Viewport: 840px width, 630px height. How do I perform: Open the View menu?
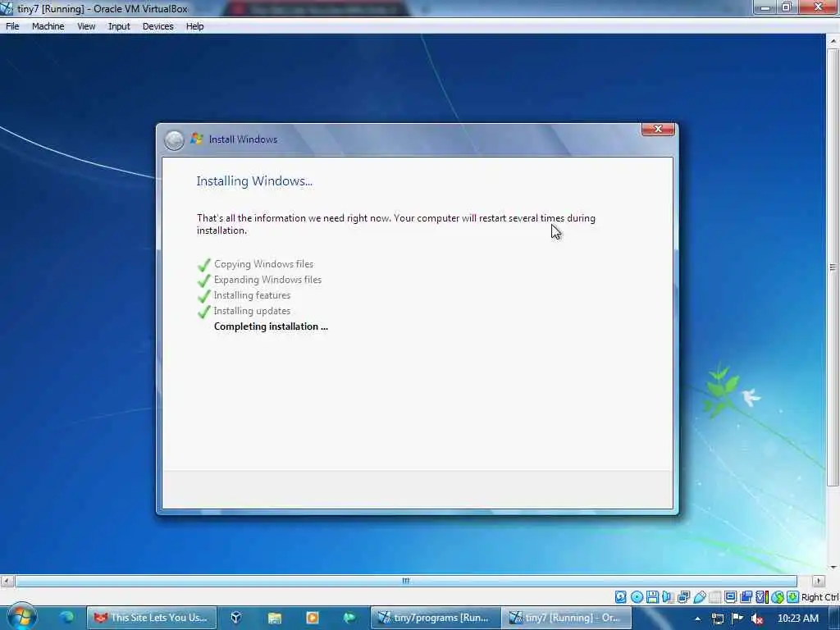click(x=85, y=26)
